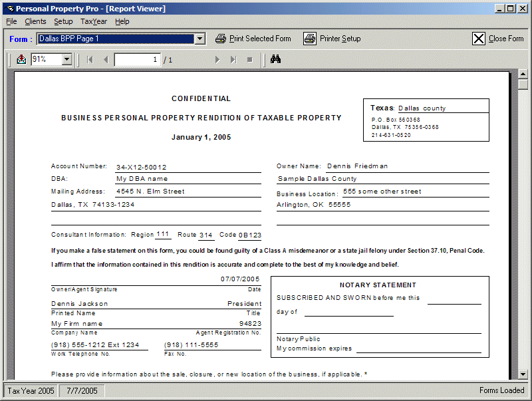Go to first page of report
Screen dimensions: 532x401
pos(90,60)
